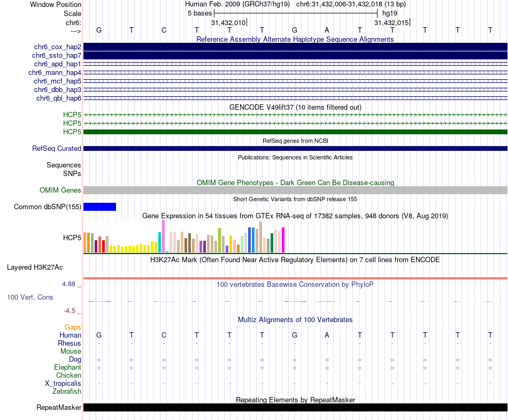Click the blue dbSNP variant box
The image size is (508, 420).
[100, 207]
